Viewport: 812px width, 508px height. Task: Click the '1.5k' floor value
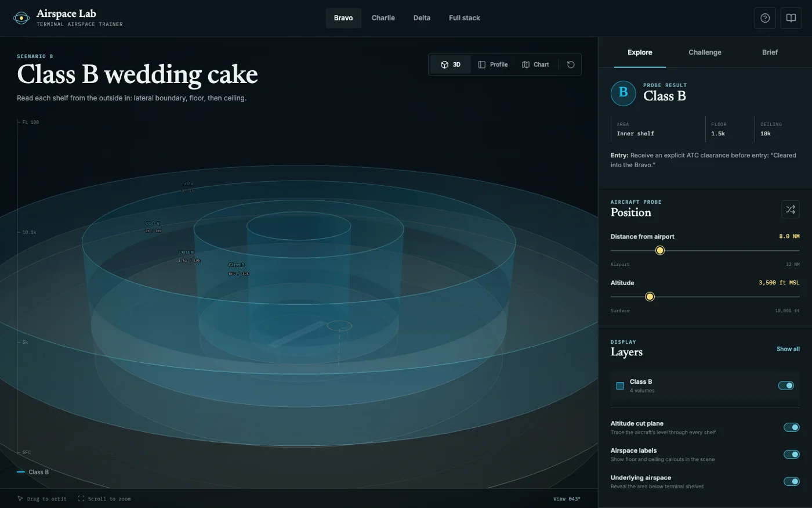point(717,134)
